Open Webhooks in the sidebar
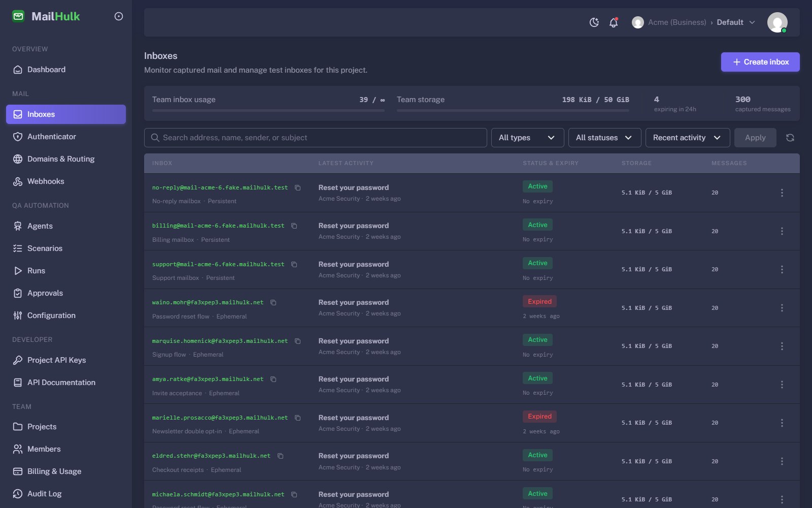 [66, 181]
